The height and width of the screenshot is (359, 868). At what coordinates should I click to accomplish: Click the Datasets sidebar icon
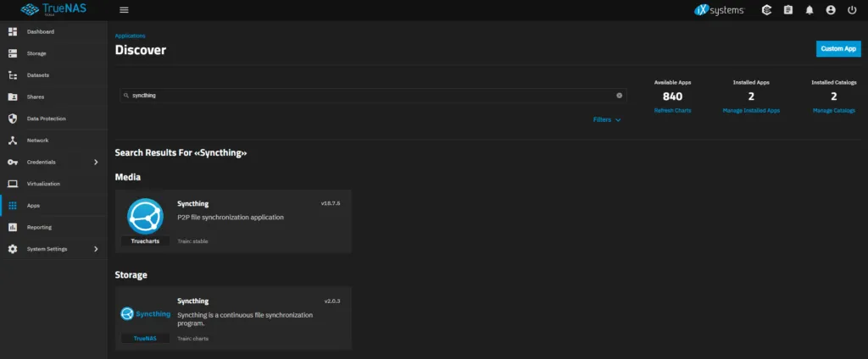(x=13, y=75)
